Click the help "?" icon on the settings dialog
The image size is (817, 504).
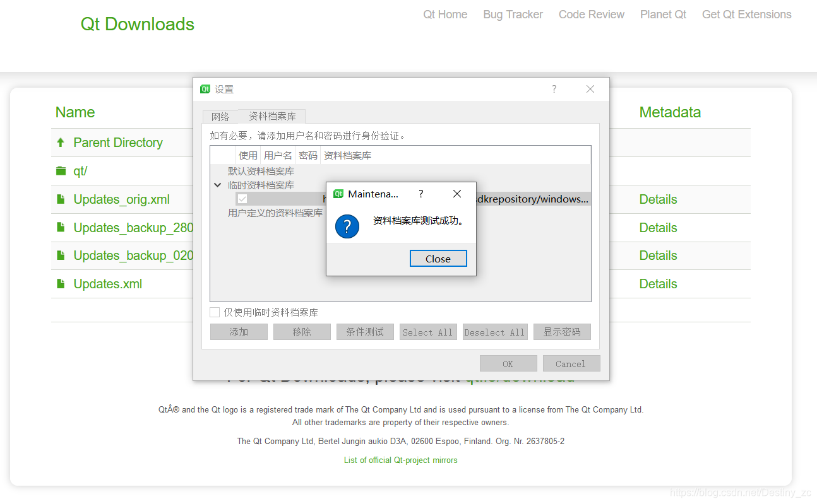554,89
